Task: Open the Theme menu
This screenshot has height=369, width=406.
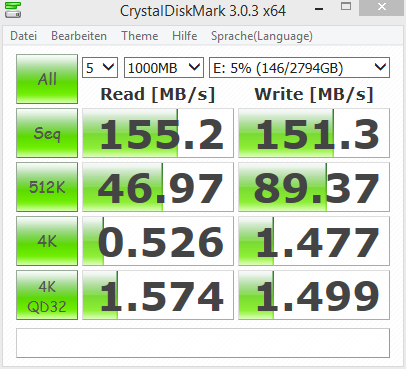Action: tap(140, 36)
